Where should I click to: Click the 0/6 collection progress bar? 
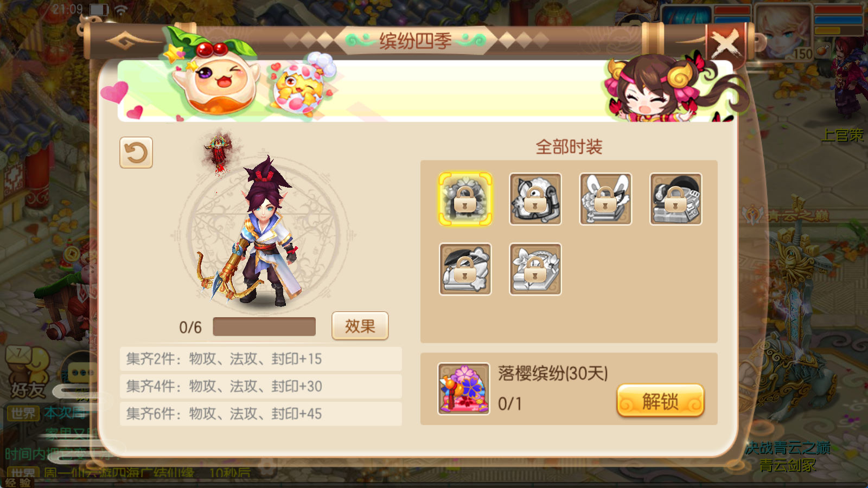tap(264, 327)
